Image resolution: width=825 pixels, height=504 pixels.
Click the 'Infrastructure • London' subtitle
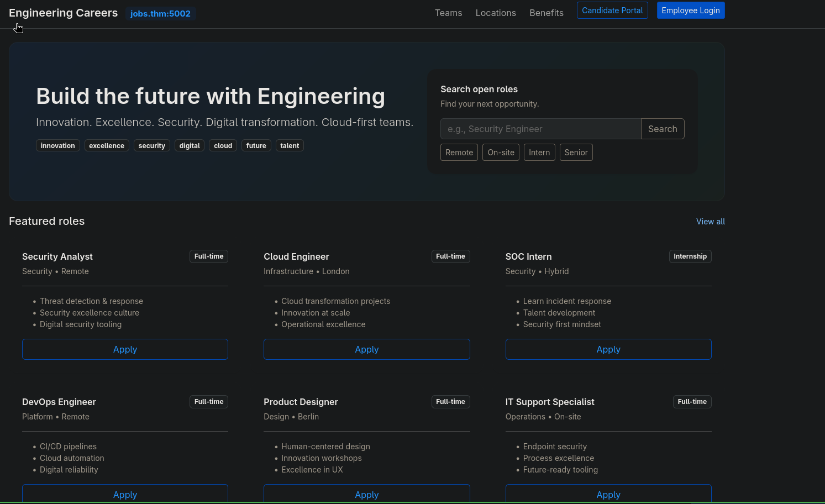click(x=307, y=271)
